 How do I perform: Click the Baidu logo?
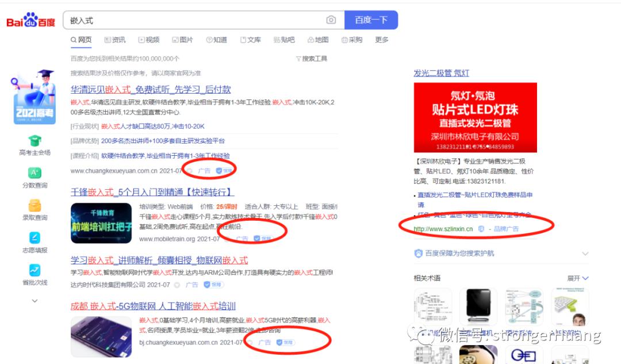click(32, 19)
